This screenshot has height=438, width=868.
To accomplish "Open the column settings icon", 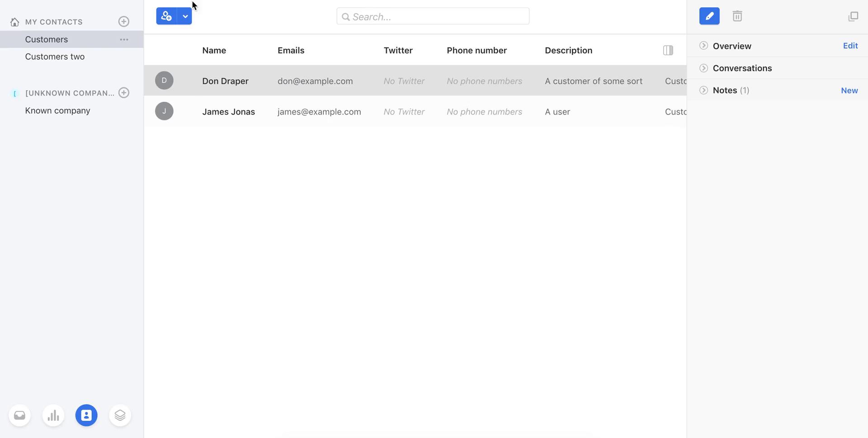I will point(668,50).
